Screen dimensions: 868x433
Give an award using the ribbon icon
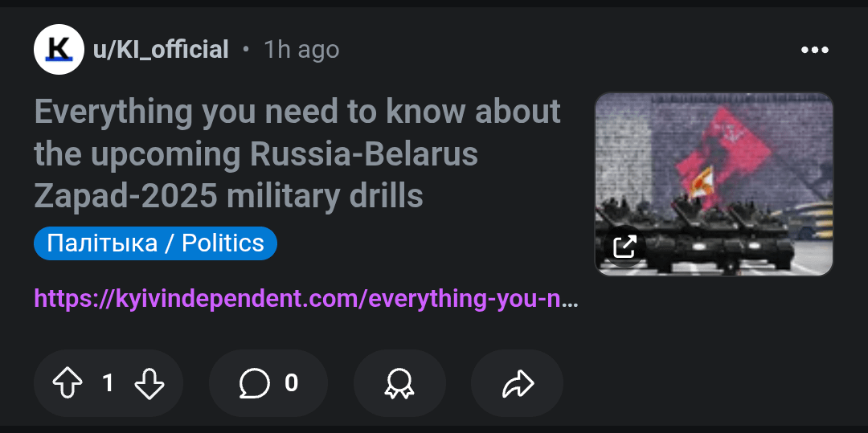[399, 383]
